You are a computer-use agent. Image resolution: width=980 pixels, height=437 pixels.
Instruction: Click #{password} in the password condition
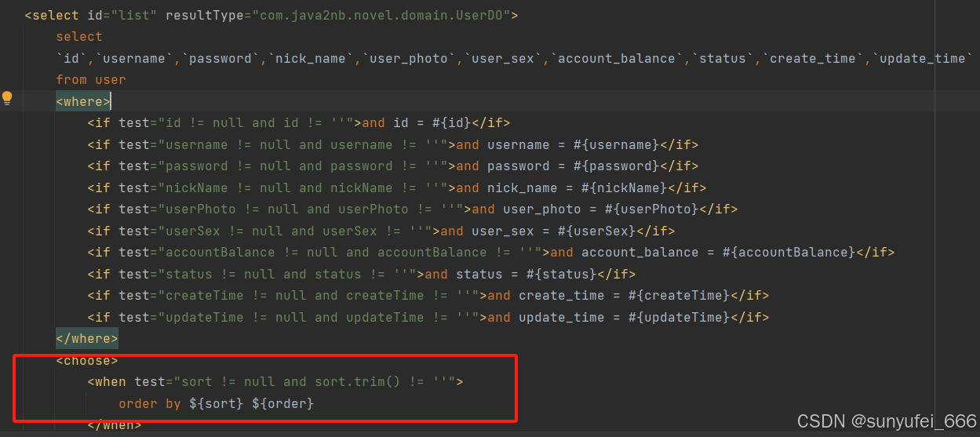pos(616,166)
